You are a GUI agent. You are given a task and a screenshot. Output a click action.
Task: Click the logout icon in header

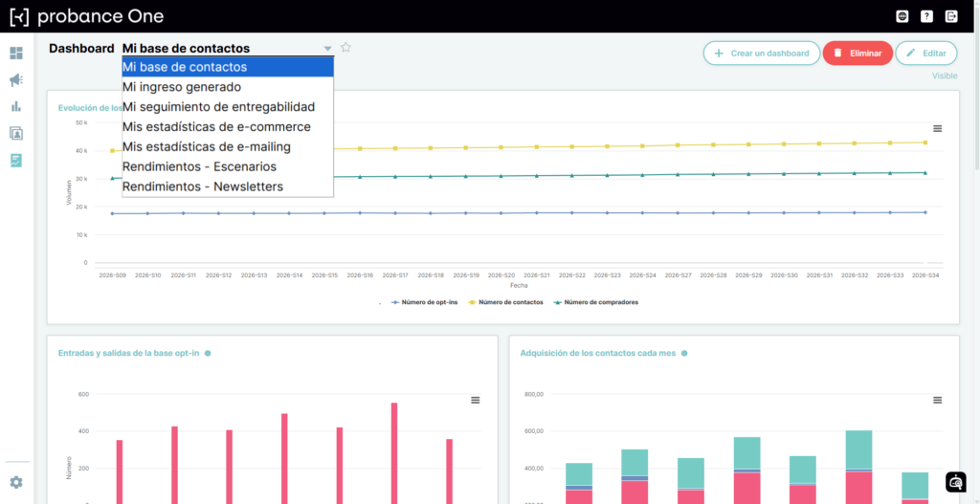click(952, 17)
